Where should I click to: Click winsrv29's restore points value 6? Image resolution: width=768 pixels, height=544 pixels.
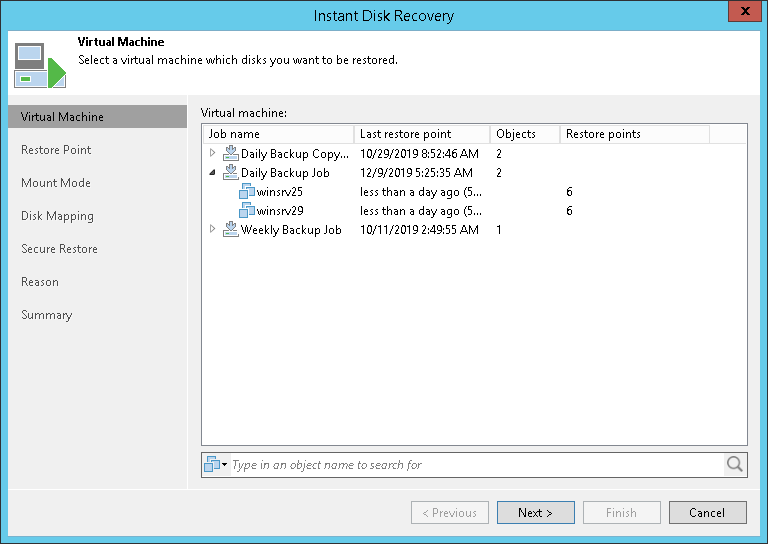click(x=569, y=211)
